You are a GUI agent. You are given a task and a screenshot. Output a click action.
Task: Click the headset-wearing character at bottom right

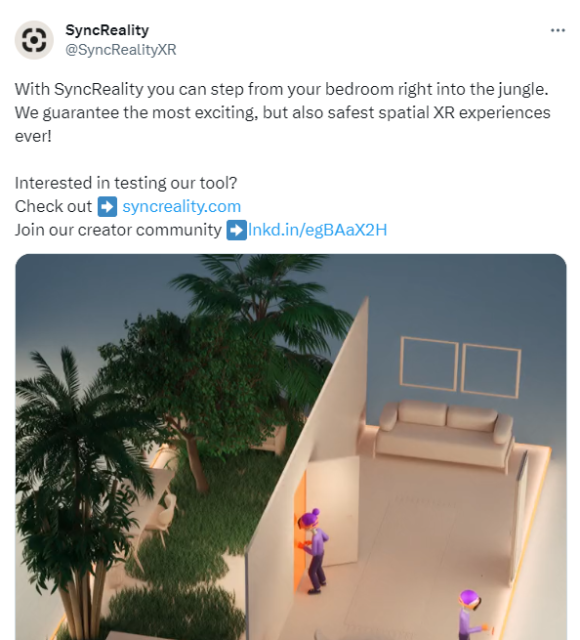(x=471, y=615)
